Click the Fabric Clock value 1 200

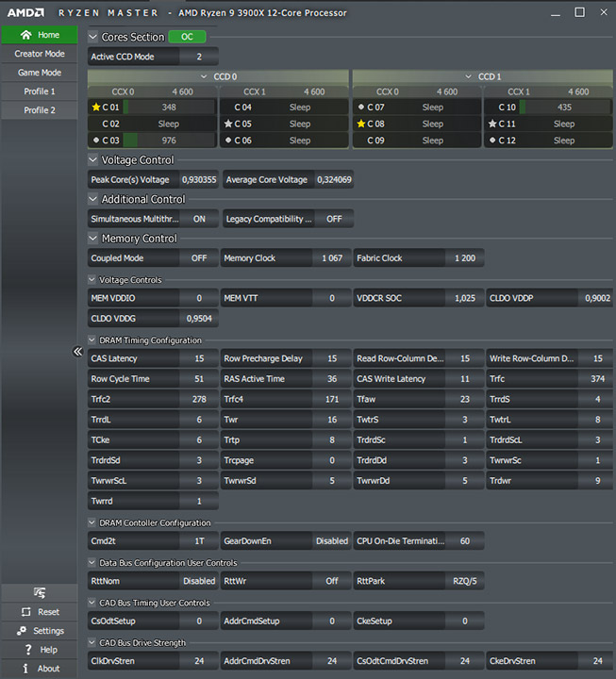click(x=465, y=258)
